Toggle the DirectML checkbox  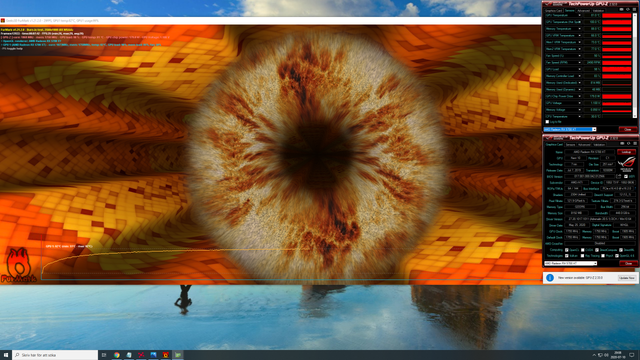point(621,250)
